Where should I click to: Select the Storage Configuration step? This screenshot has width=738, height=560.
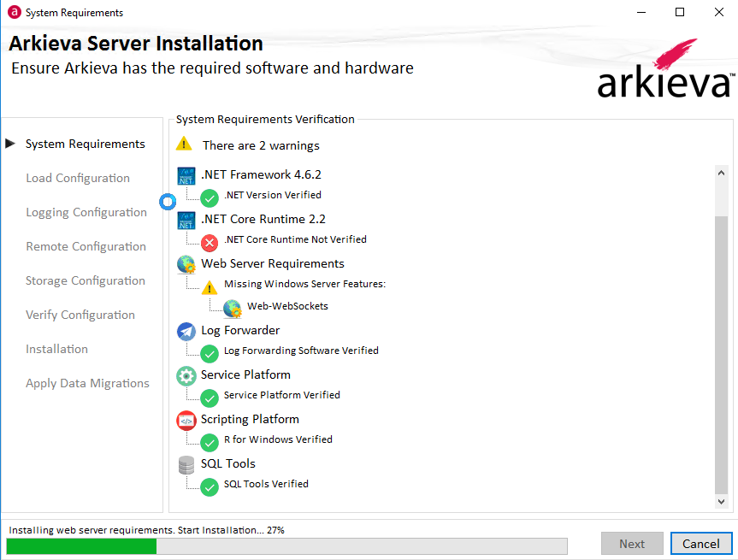coord(86,281)
